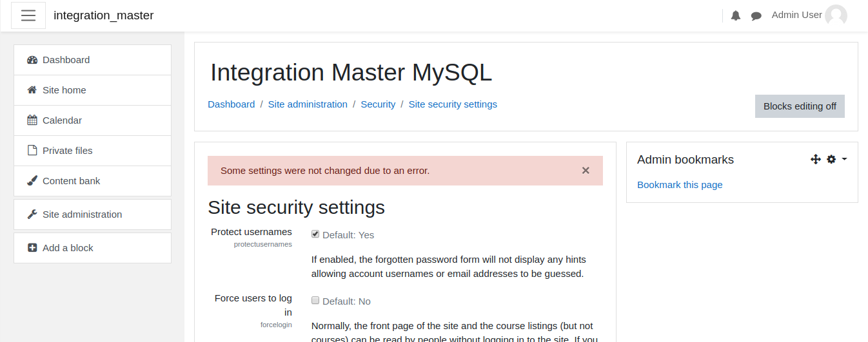Enable the Force users to log in checkbox
This screenshot has width=868, height=342.
(315, 300)
